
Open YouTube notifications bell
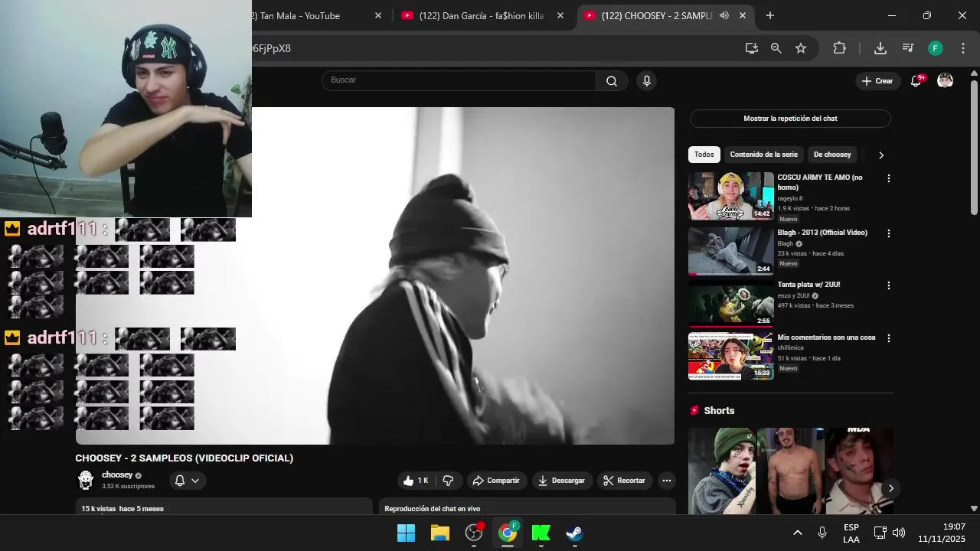(x=916, y=81)
